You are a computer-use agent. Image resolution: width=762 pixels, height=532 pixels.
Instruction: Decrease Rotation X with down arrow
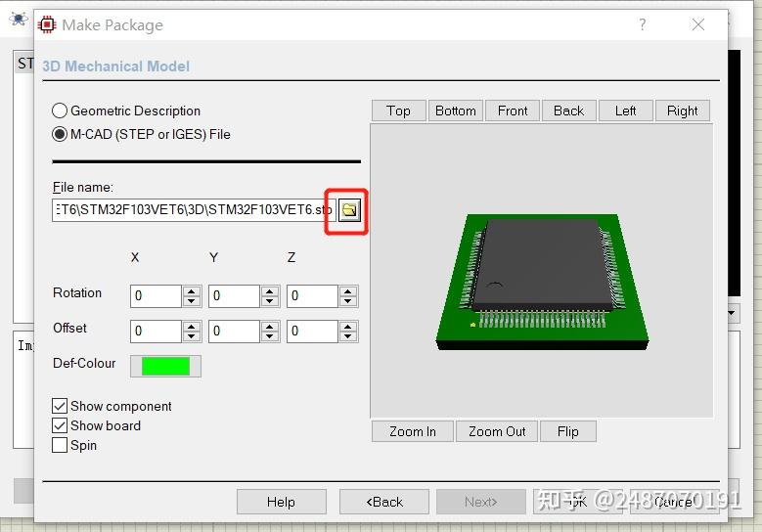tap(192, 301)
